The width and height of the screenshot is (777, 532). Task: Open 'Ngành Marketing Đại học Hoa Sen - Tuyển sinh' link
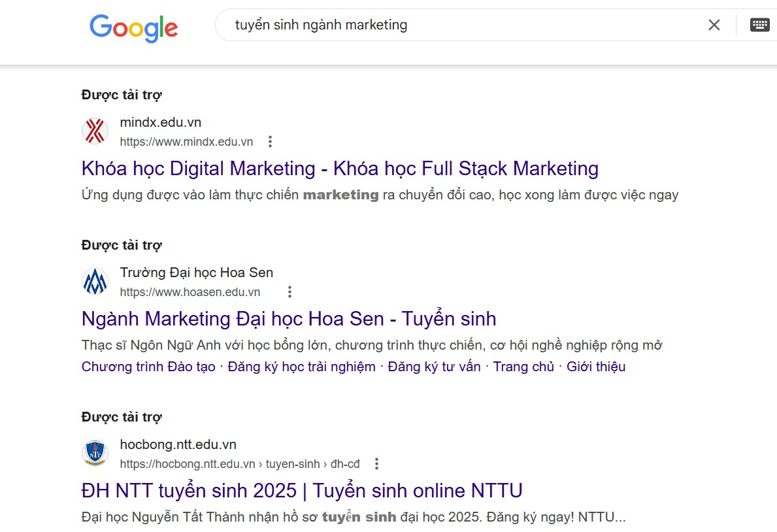tap(289, 319)
